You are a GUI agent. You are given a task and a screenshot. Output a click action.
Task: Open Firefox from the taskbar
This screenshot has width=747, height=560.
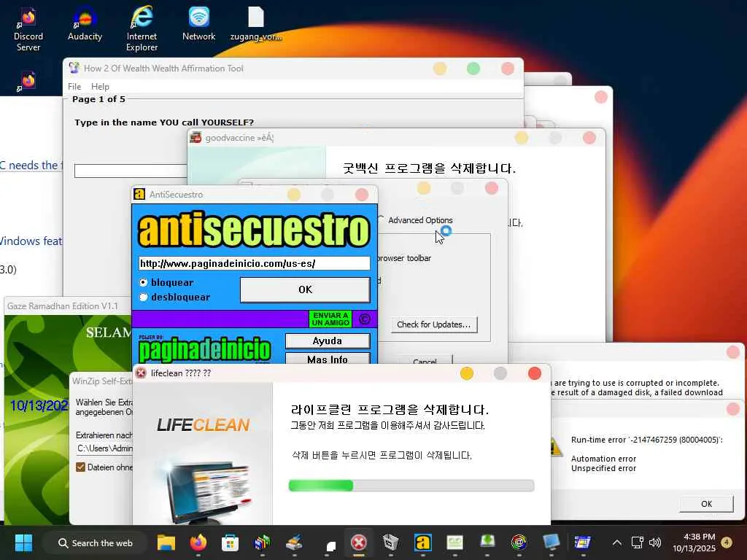(x=198, y=542)
